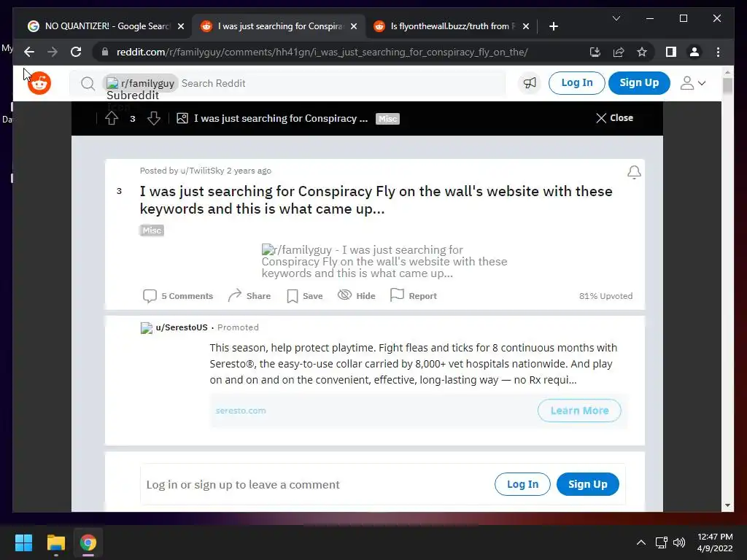Open u/SerestoUS profile

point(182,327)
